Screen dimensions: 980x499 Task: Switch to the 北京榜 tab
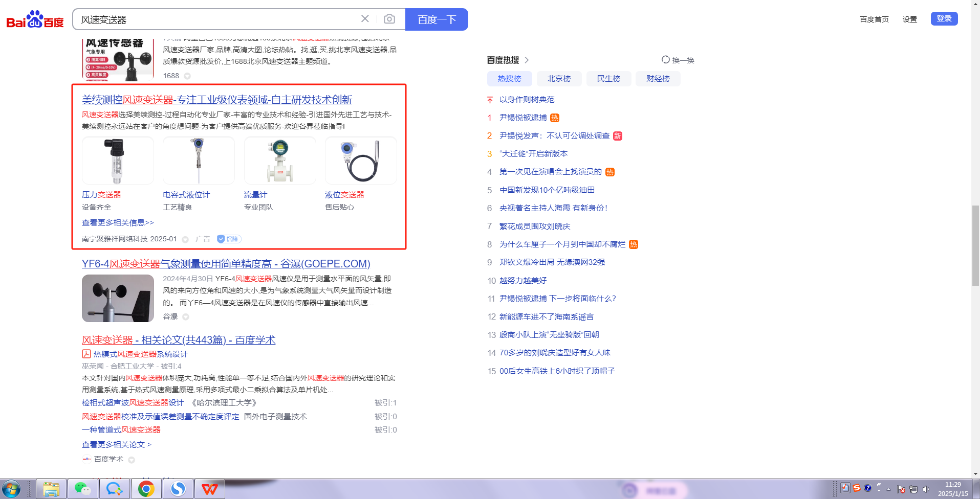coord(559,79)
